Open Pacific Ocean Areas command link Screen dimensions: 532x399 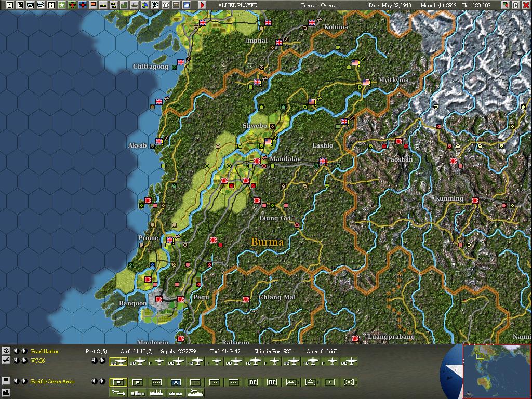[x=52, y=381]
